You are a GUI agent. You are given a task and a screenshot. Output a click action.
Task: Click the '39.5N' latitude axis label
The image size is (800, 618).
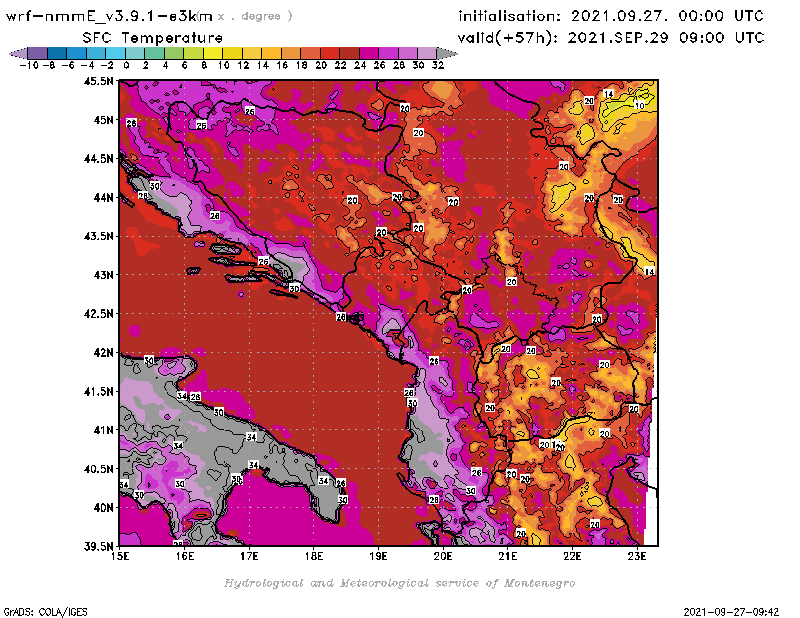coord(98,547)
